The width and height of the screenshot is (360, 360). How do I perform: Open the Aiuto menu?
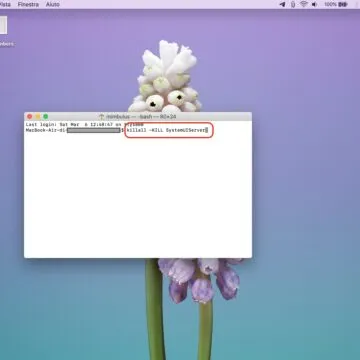tap(53, 4)
